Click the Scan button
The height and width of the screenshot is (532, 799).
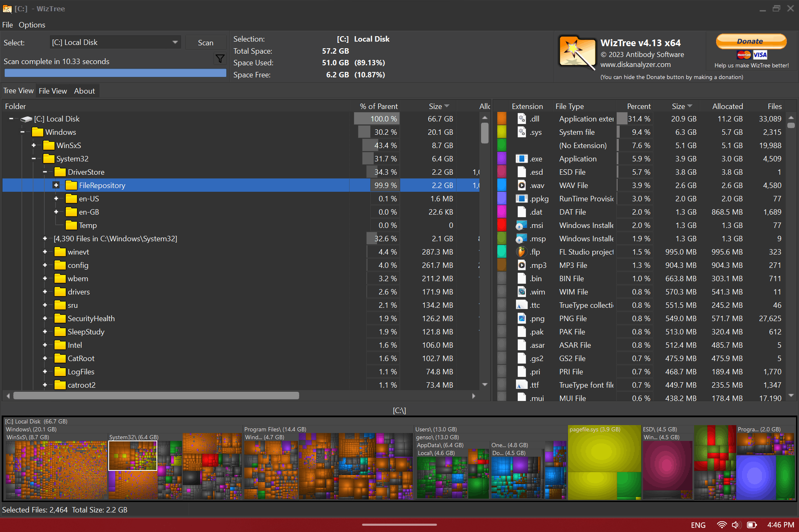click(206, 42)
